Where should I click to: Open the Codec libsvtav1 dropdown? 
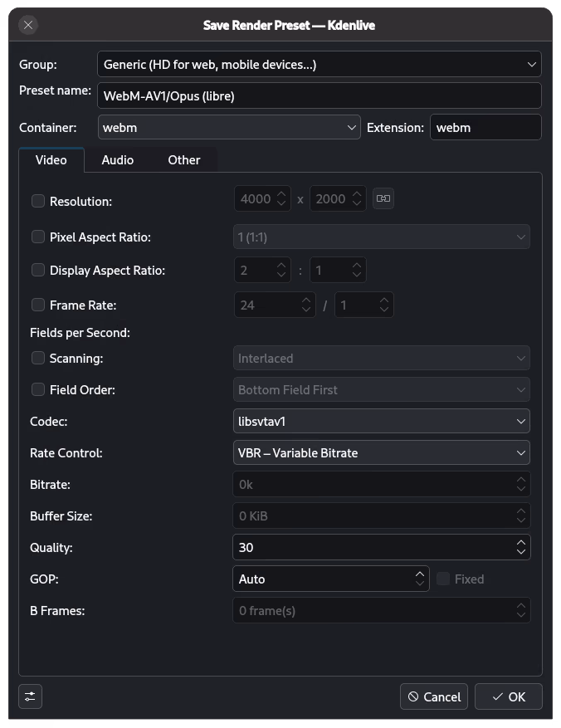tap(382, 422)
